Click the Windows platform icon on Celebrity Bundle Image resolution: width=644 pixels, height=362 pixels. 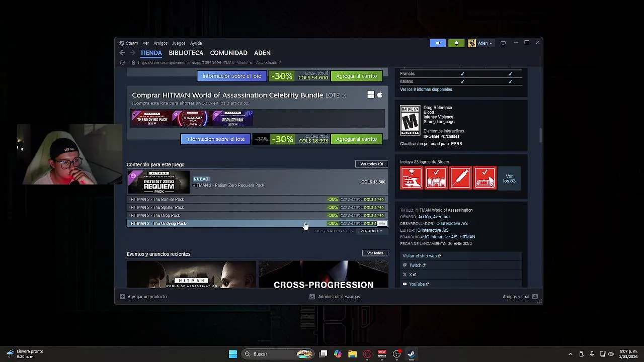[x=371, y=95]
